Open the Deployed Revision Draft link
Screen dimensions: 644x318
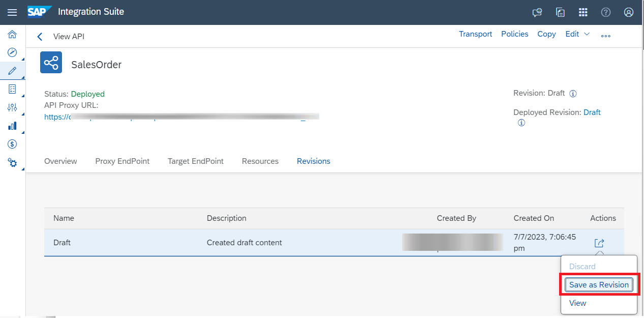[x=592, y=112]
